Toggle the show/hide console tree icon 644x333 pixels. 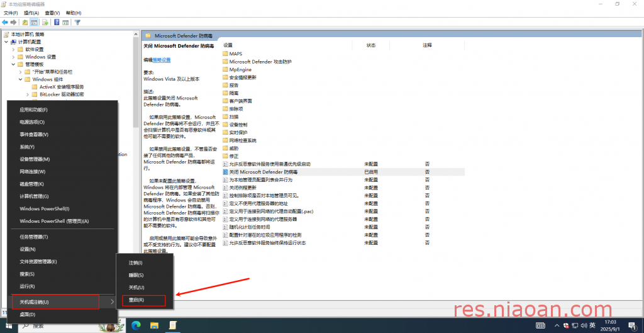(x=34, y=22)
